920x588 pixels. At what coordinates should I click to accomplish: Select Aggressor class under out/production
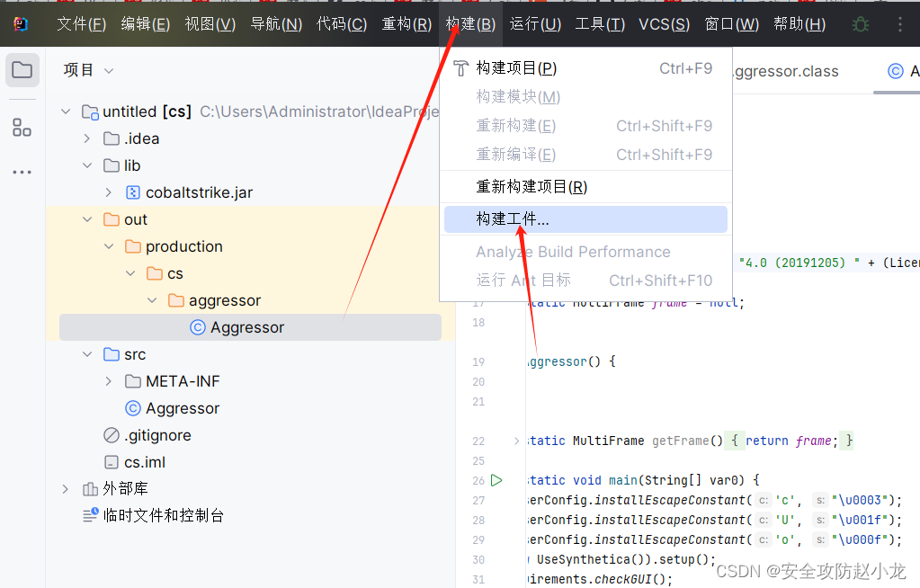point(251,327)
